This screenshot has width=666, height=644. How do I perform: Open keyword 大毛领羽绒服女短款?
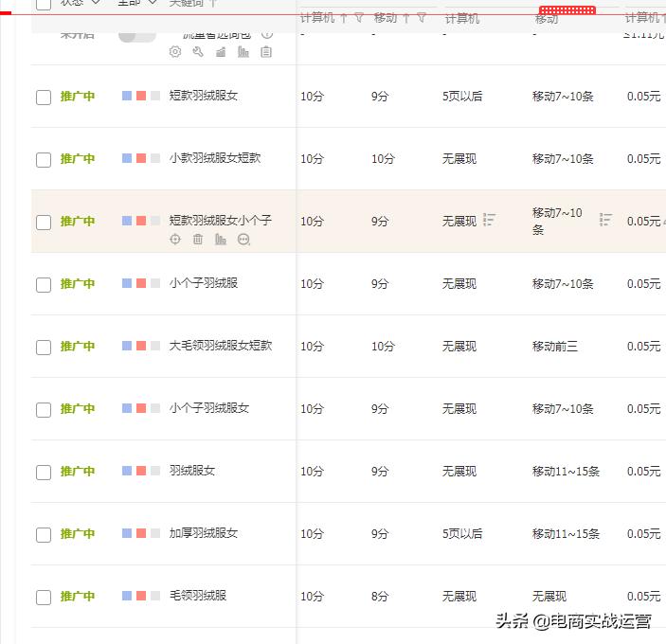tap(221, 346)
